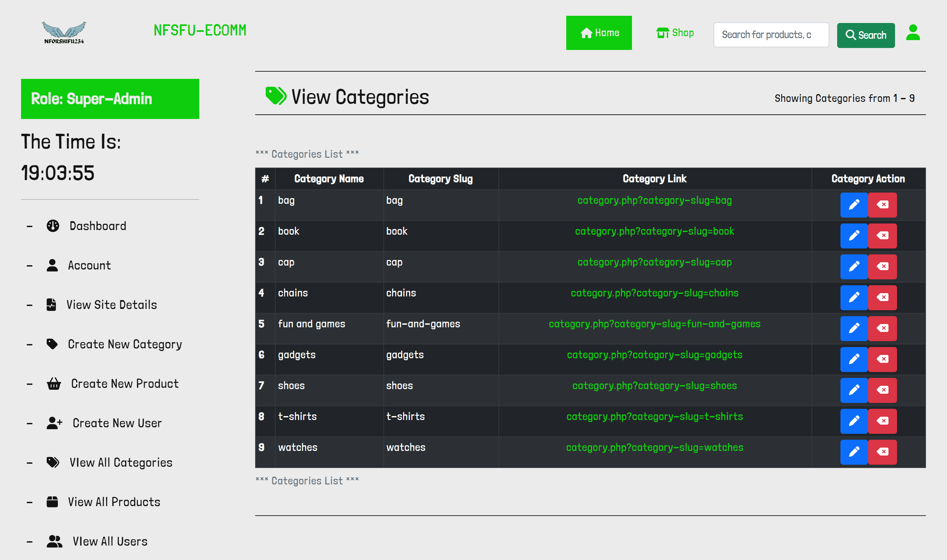Click the Home navigation button
This screenshot has height=560, width=947.
[599, 33]
